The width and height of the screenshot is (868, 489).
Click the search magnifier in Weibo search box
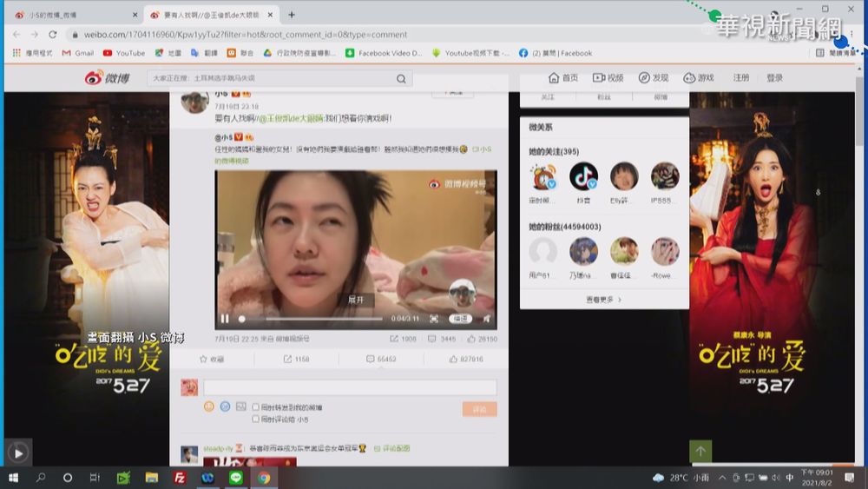(x=401, y=79)
